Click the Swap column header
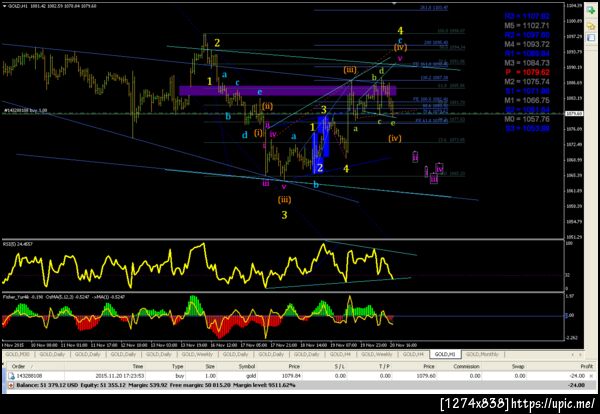The width and height of the screenshot is (600, 414). (x=518, y=367)
